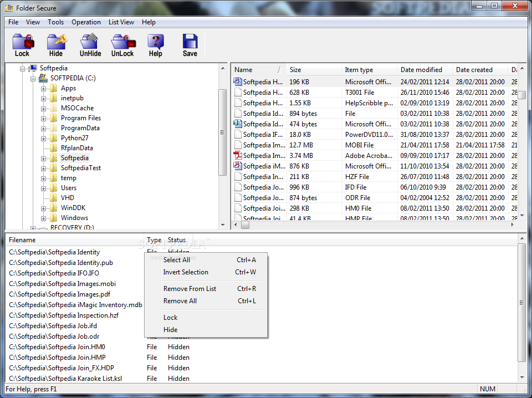532x398 pixels.
Task: Click the Apps folder icon
Action: pyautogui.click(x=54, y=88)
